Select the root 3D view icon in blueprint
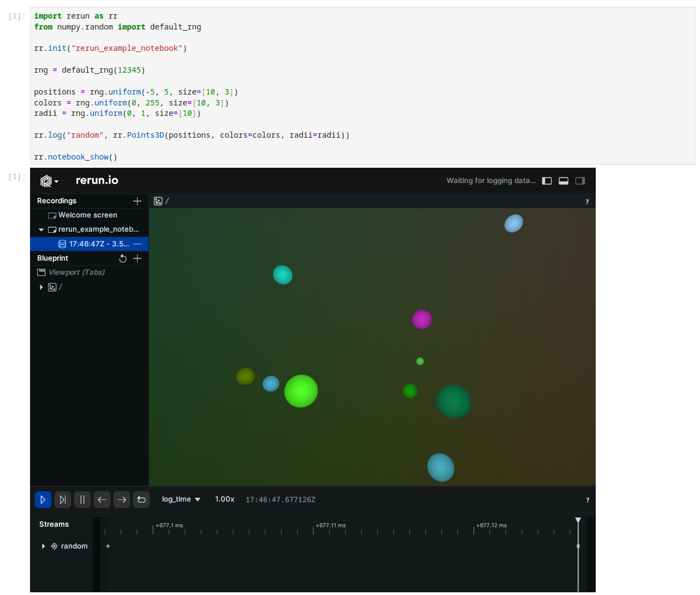Viewport: 700px width, 595px height. (x=52, y=287)
